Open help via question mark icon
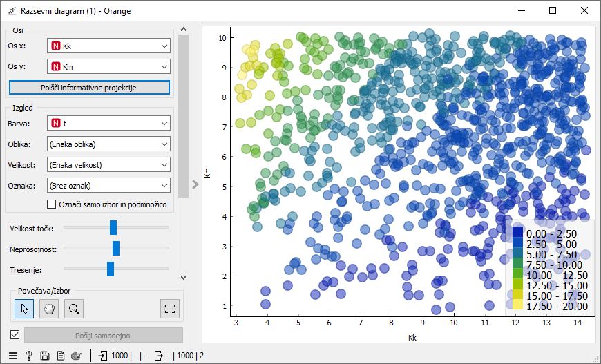The height and width of the screenshot is (364, 601). point(29,356)
